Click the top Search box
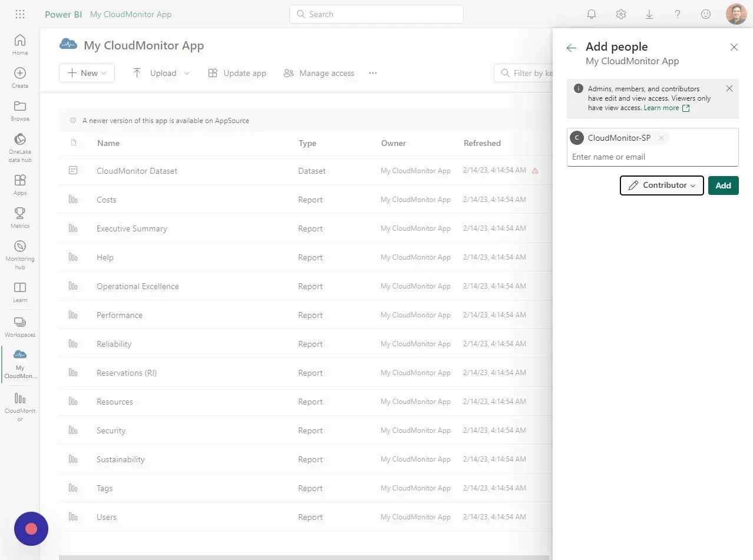753x560 pixels. pyautogui.click(x=376, y=14)
